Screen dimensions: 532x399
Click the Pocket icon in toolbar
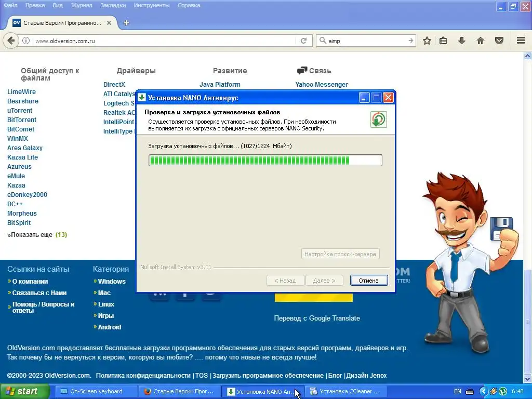pyautogui.click(x=499, y=41)
